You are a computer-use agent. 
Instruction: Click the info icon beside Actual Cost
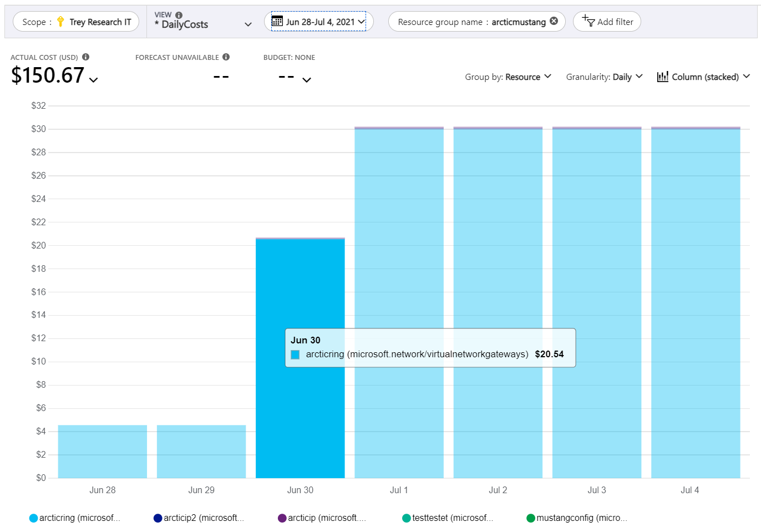tap(85, 57)
